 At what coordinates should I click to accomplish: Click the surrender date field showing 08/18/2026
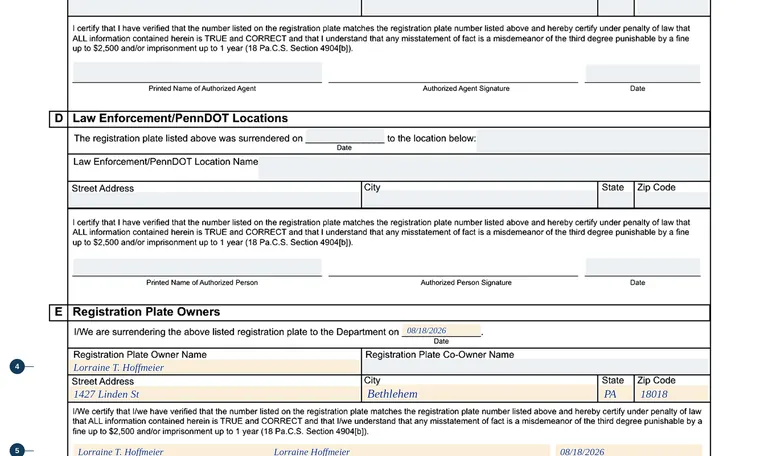click(441, 330)
